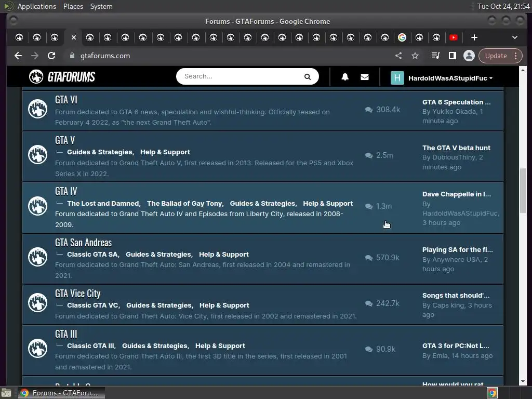The image size is (532, 399).
Task: Click the GTA San Andreas forum icon
Action: click(x=37, y=257)
